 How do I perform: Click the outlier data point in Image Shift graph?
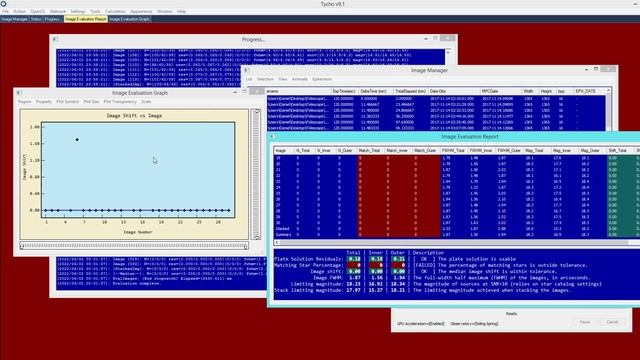[77, 140]
